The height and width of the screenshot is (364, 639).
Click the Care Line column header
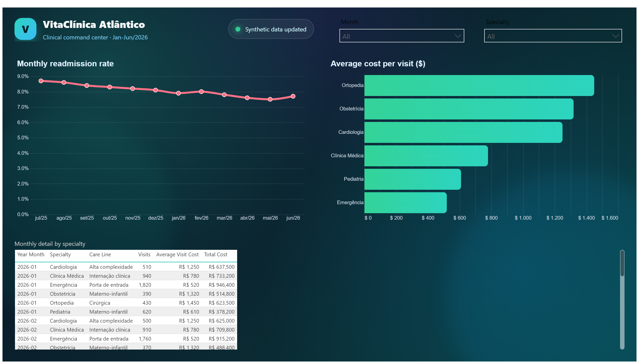(100, 255)
